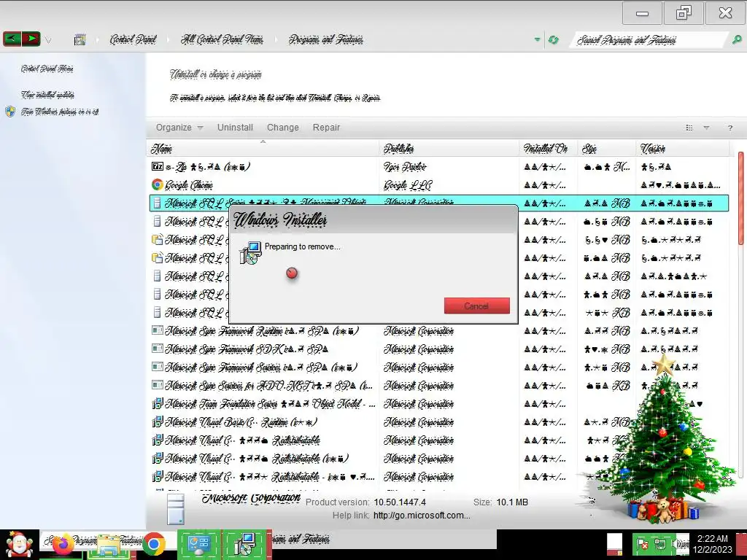
Task: Click the highlighted SQL Server Management Objects icon
Action: (158, 203)
